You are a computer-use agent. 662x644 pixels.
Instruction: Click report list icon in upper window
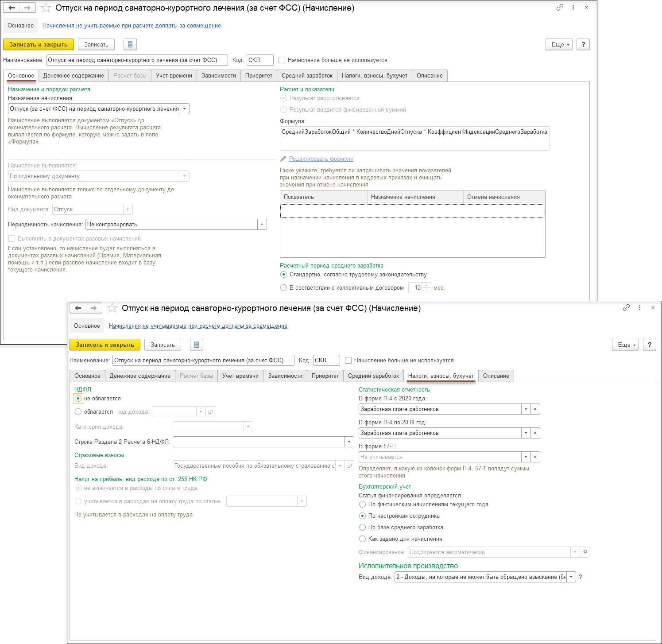click(130, 44)
